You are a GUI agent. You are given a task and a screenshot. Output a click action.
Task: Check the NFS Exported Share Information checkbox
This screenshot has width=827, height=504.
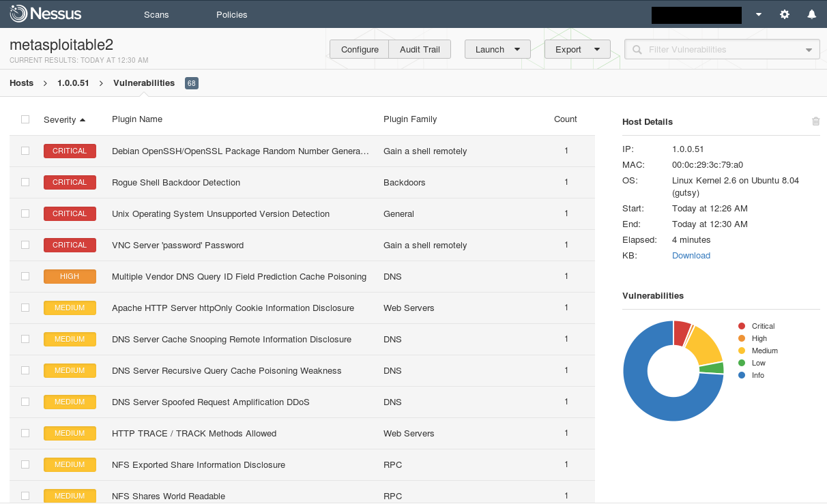pos(25,464)
